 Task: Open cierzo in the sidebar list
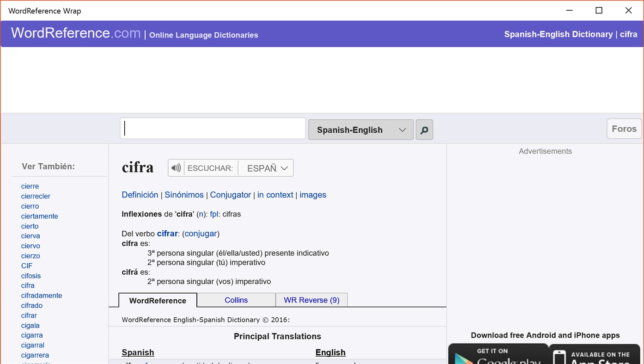click(30, 256)
